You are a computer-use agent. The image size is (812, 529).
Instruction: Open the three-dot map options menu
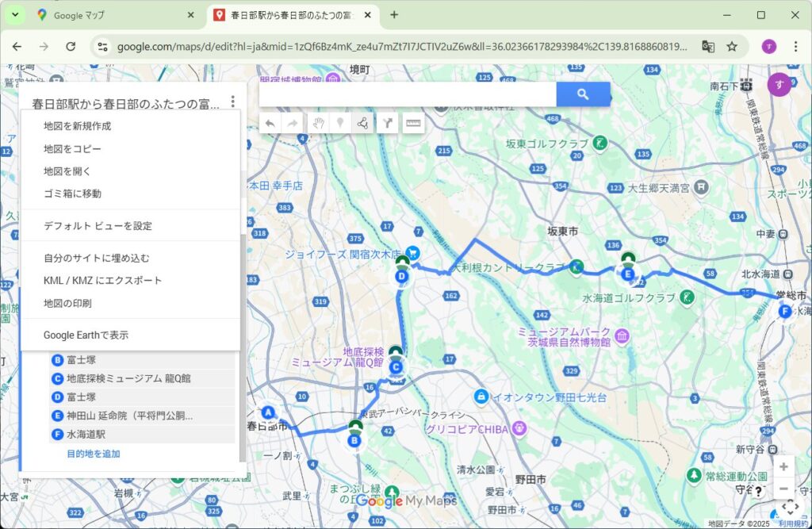[x=233, y=101]
